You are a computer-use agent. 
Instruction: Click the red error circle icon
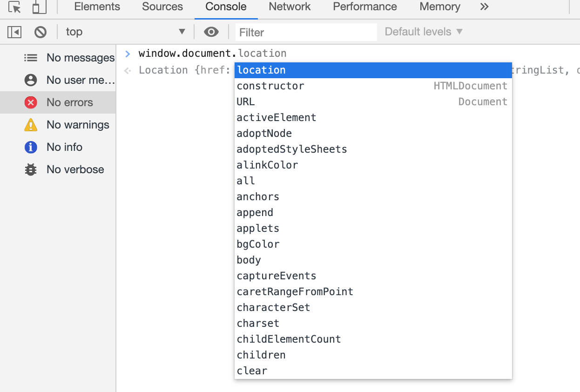(31, 102)
